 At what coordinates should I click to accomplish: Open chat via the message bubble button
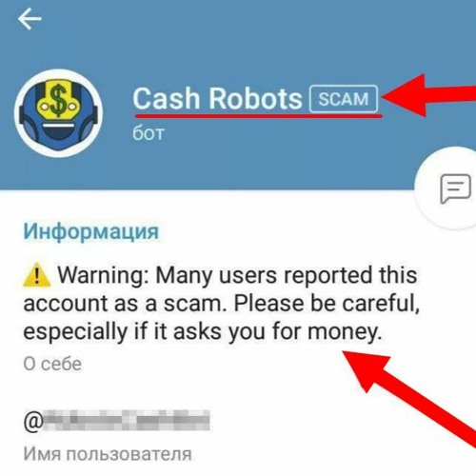point(455,188)
